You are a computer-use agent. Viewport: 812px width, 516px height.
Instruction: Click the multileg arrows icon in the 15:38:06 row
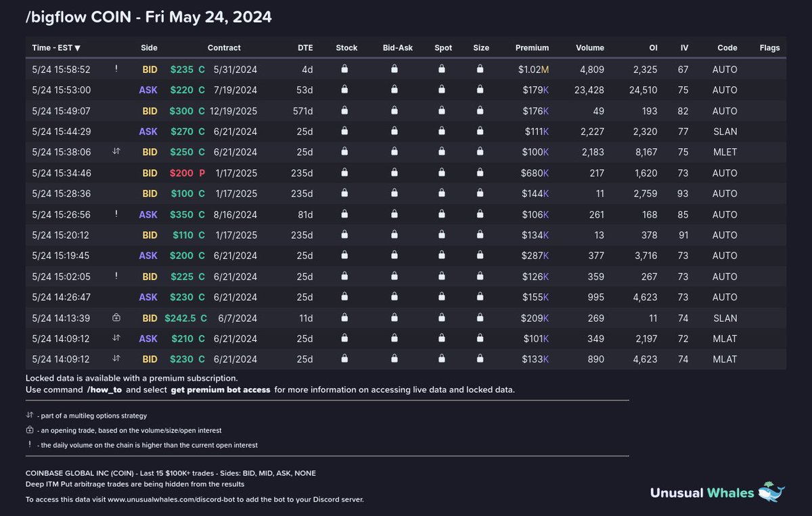click(x=116, y=152)
